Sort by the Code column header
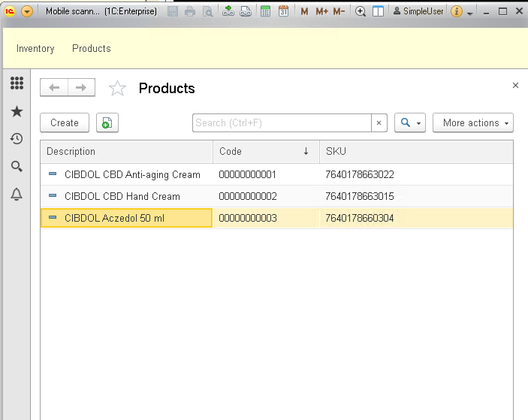Screen dimensions: 528x420 (266, 152)
